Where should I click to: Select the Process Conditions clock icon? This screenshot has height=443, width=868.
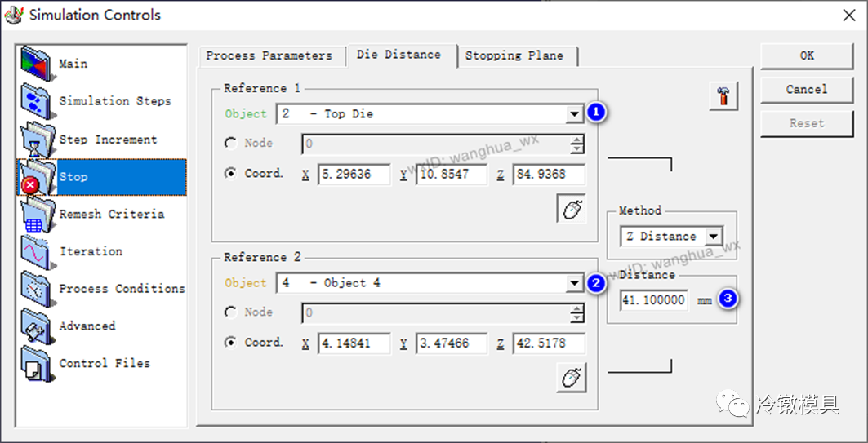36,289
